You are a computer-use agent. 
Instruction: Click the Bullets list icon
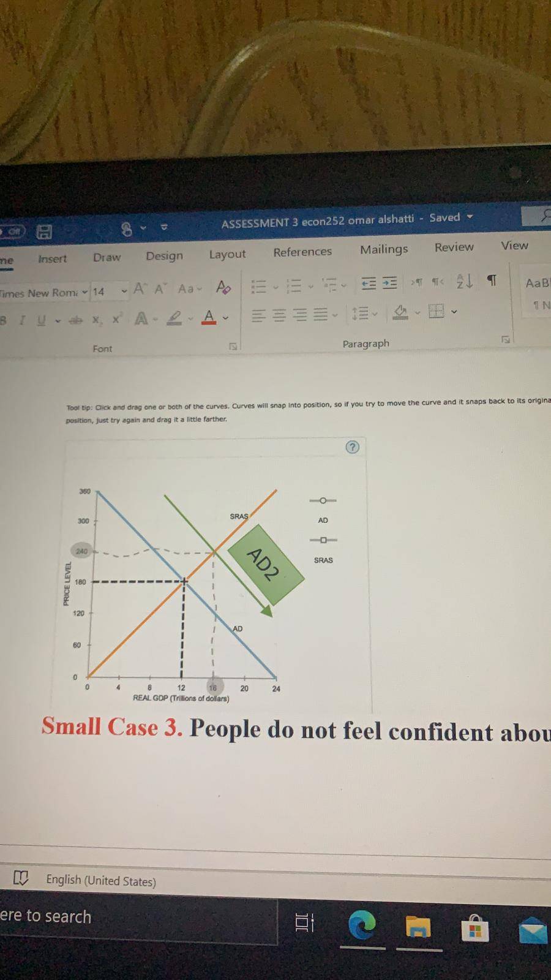click(x=260, y=287)
